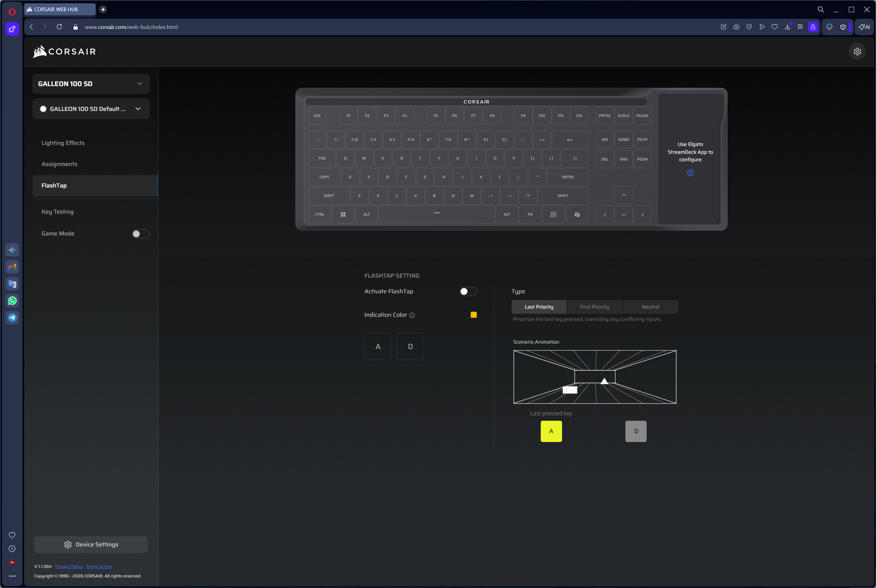Screen dimensions: 876x588
Task: Click the settings gear in top right
Action: [858, 51]
